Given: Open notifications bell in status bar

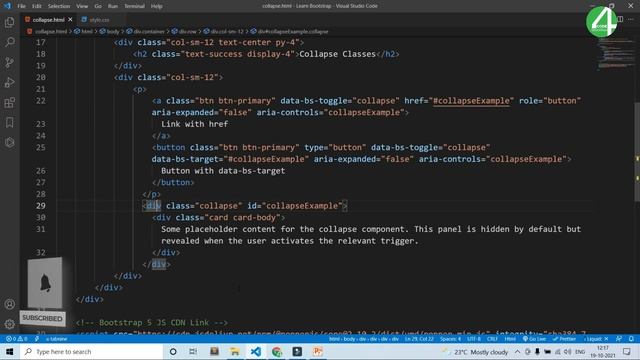Looking at the screenshot, I should pos(631,339).
